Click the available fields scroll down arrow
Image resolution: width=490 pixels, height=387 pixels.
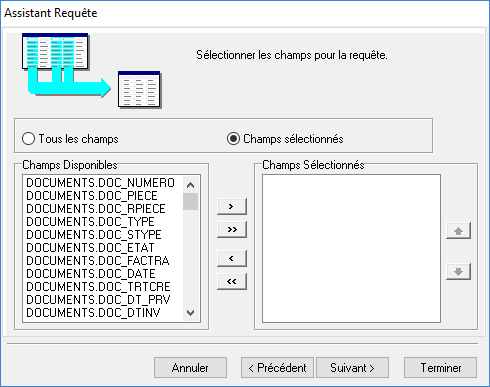[x=190, y=313]
